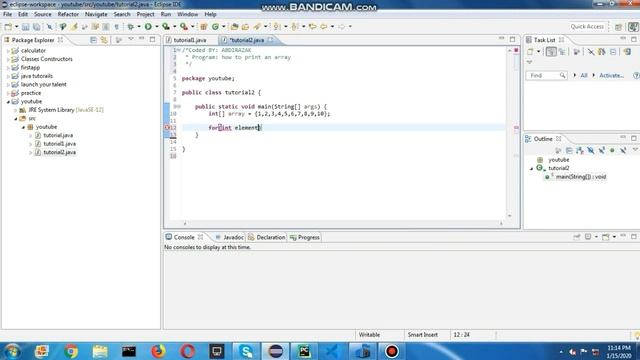The image size is (640, 360).
Task: Expand the Classes Constructors project
Action: (x=8, y=59)
